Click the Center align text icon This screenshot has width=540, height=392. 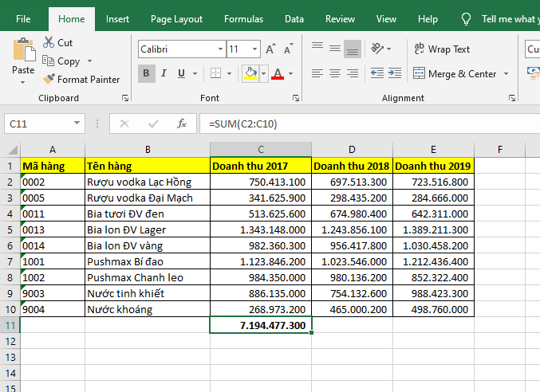334,74
